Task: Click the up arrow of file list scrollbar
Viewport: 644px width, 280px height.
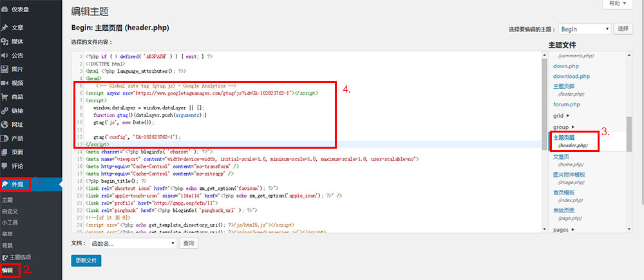Action: pos(629,55)
